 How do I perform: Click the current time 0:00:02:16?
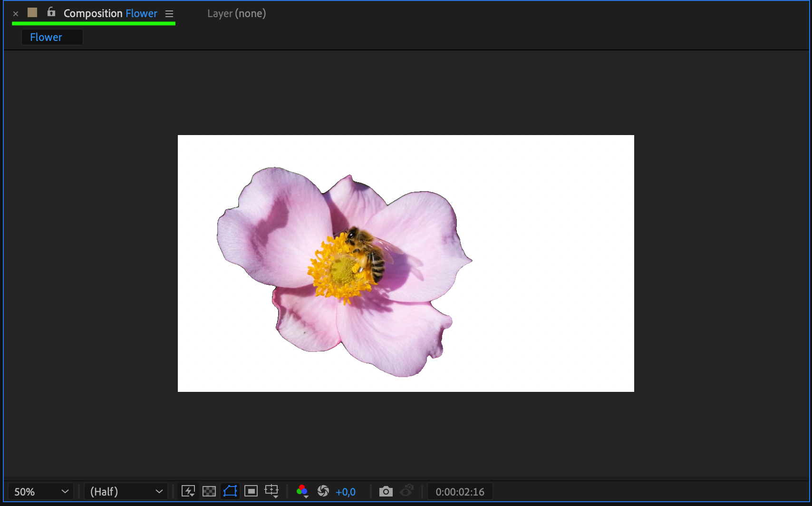(x=460, y=492)
